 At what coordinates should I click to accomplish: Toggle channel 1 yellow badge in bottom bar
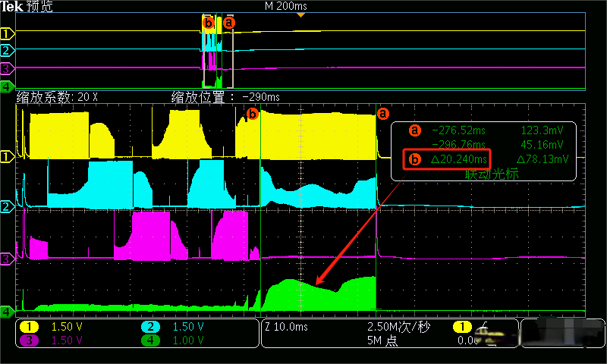[x=29, y=327]
